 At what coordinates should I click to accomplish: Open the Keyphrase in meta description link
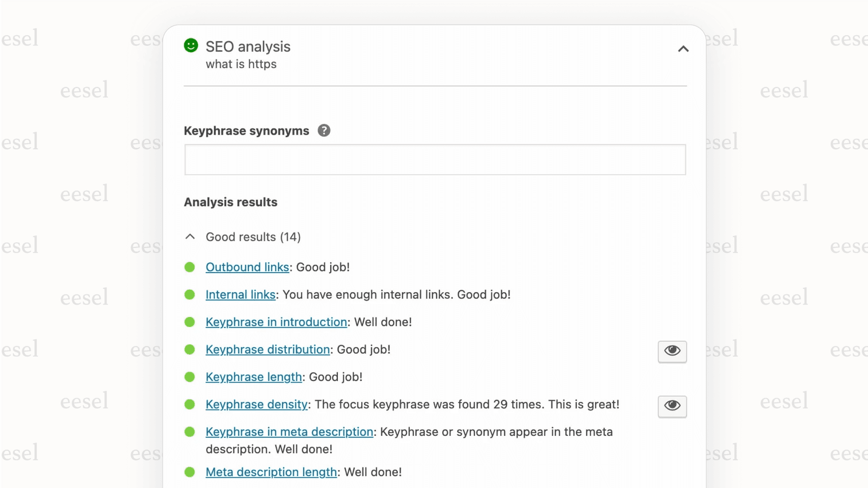(x=289, y=432)
